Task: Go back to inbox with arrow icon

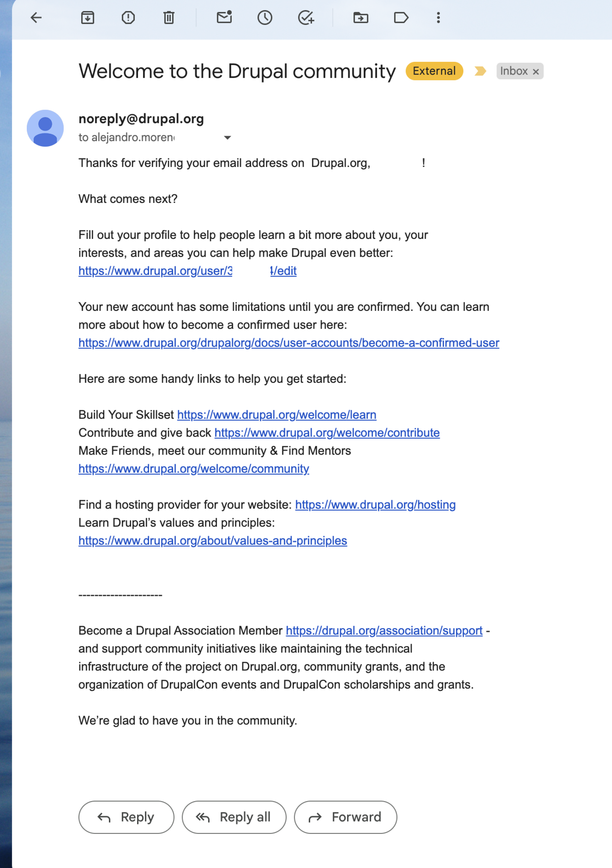Action: coord(36,18)
